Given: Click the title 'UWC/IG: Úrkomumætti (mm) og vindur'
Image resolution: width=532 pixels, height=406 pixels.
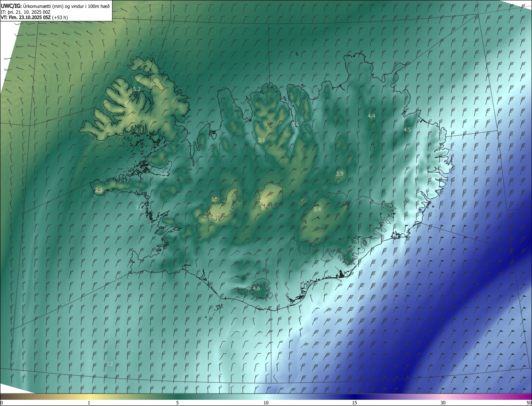Looking at the screenshot, I should [56, 6].
